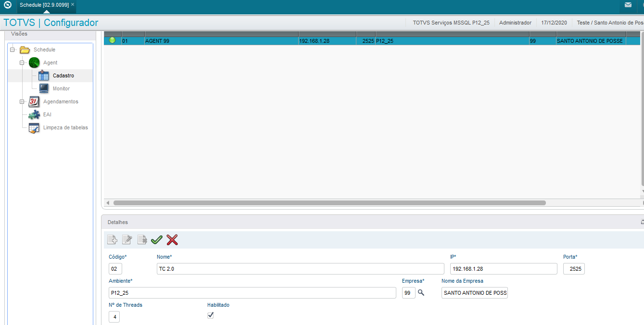
Task: Click the horizontal scrollbar of the grid
Action: click(x=329, y=203)
